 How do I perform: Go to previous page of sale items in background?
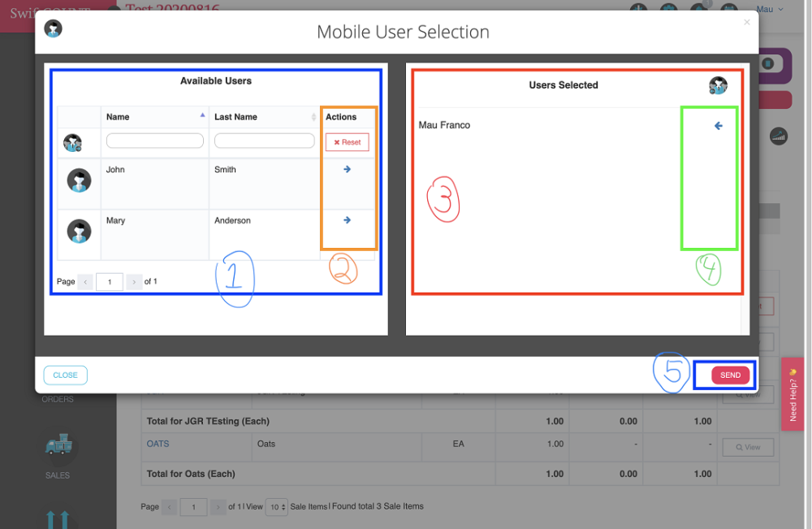tap(170, 507)
